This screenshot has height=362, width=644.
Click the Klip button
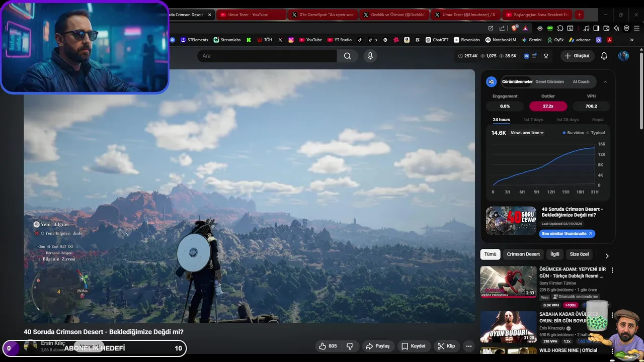pyautogui.click(x=446, y=346)
